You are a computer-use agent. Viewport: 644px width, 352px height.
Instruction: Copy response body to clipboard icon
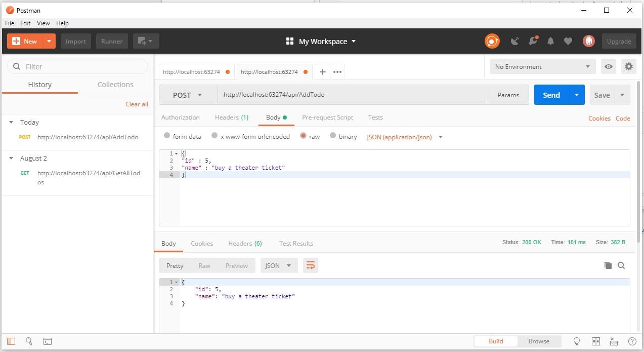608,265
